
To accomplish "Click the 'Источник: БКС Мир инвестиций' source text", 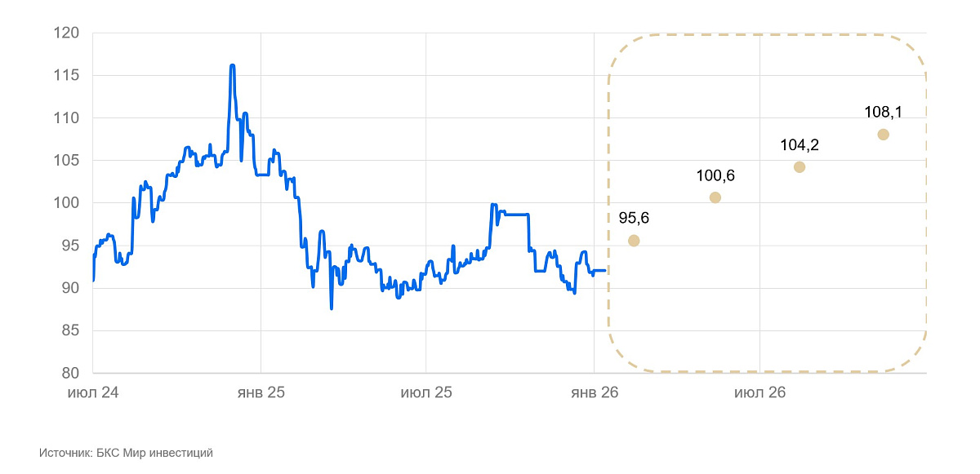I will pos(126,453).
